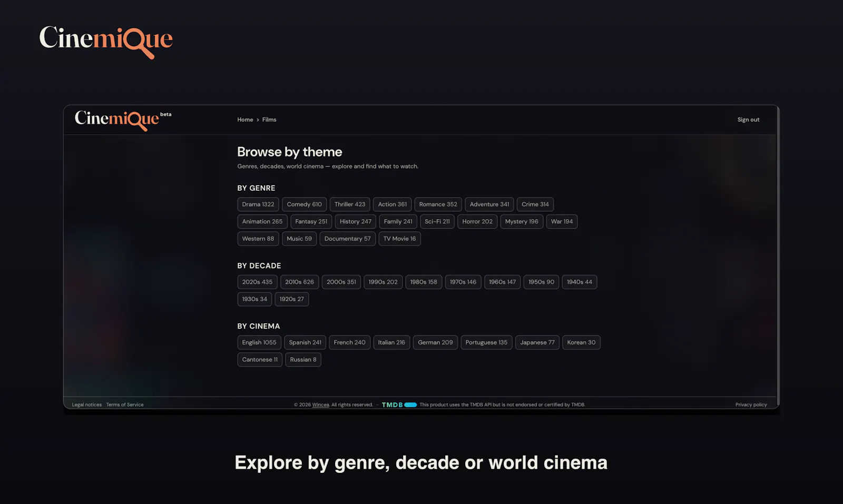This screenshot has height=504, width=843.
Task: Select the War 194 genre chip
Action: [562, 222]
